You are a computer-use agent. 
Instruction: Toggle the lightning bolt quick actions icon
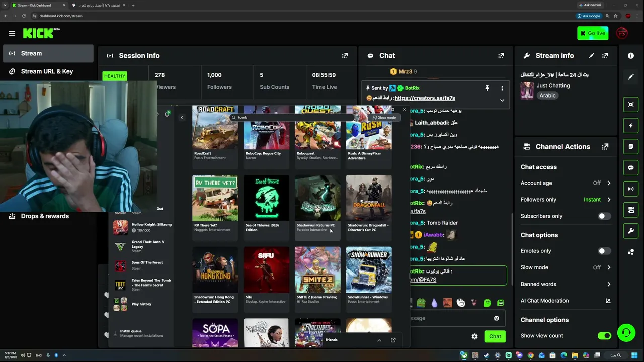click(x=631, y=126)
